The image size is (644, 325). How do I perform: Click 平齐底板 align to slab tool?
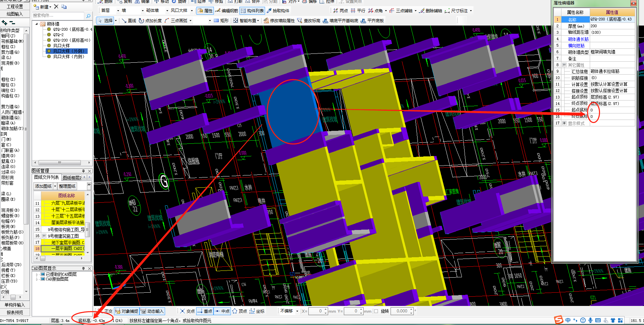point(372,20)
